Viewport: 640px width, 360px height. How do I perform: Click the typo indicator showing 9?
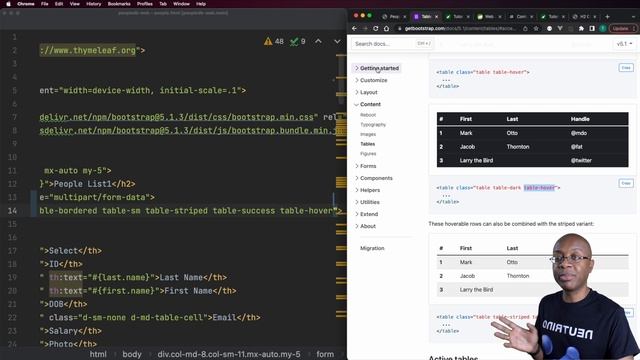[298, 41]
